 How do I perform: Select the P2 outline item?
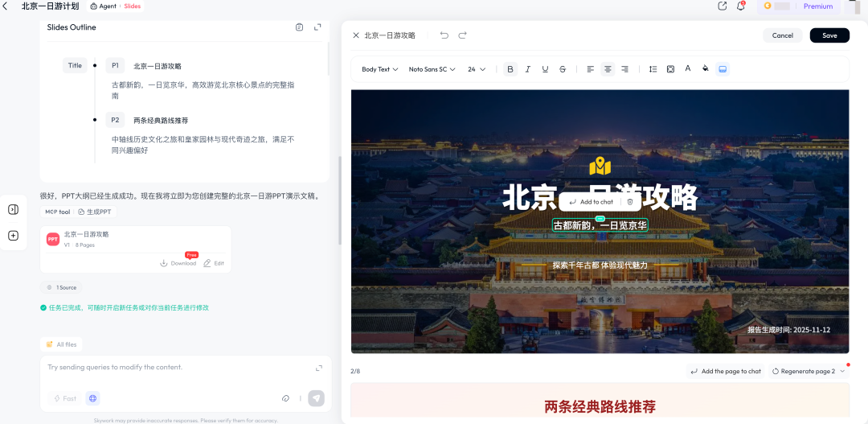pyautogui.click(x=115, y=120)
